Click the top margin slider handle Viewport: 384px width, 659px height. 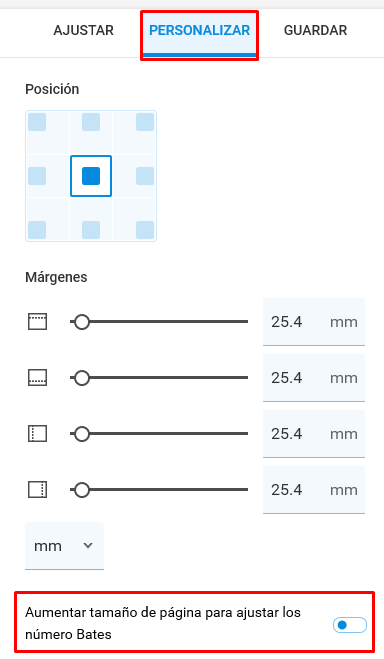[x=82, y=322]
